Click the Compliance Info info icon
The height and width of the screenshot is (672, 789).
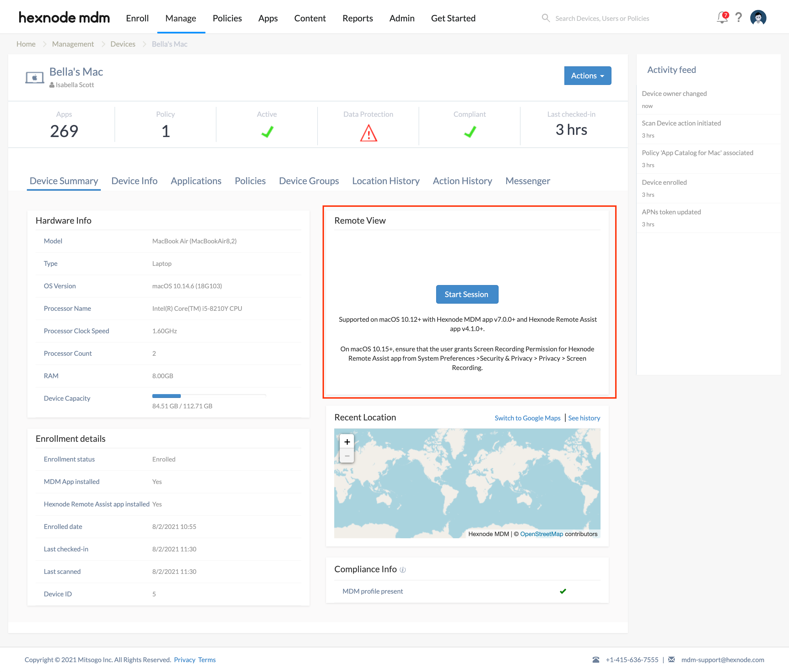[x=402, y=570]
